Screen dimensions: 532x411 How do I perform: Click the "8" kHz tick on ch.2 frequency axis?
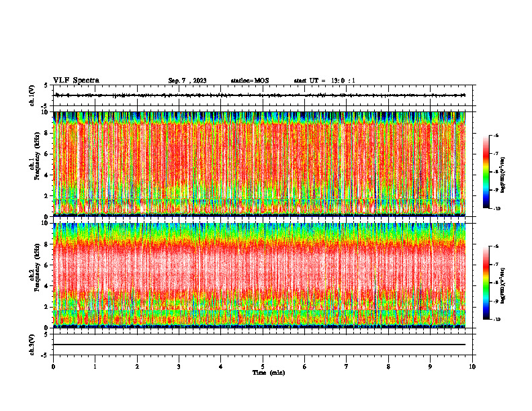coord(47,244)
